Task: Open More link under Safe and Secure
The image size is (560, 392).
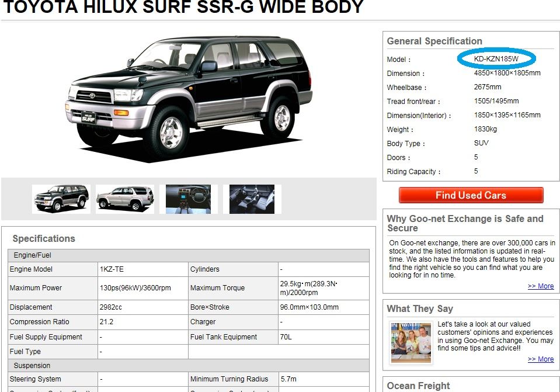Action: coord(541,286)
